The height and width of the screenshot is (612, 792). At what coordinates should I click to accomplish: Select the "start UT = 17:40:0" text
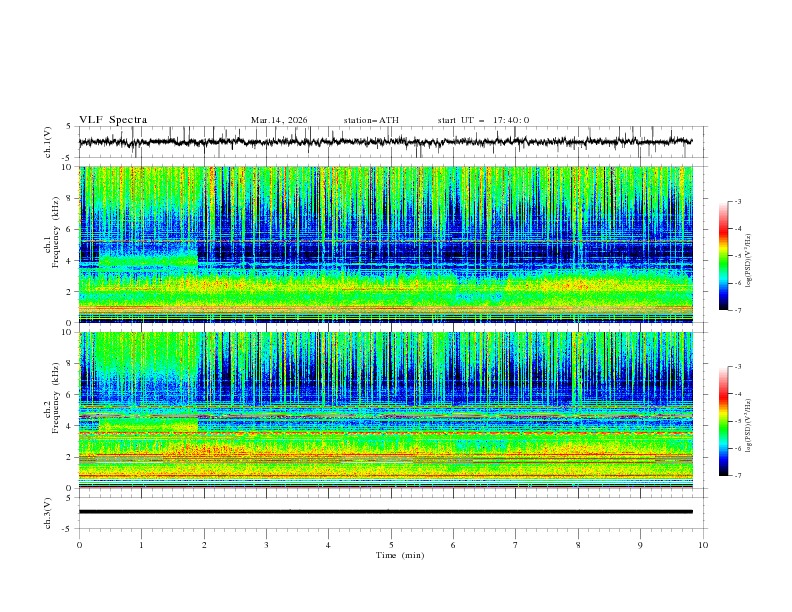point(483,120)
